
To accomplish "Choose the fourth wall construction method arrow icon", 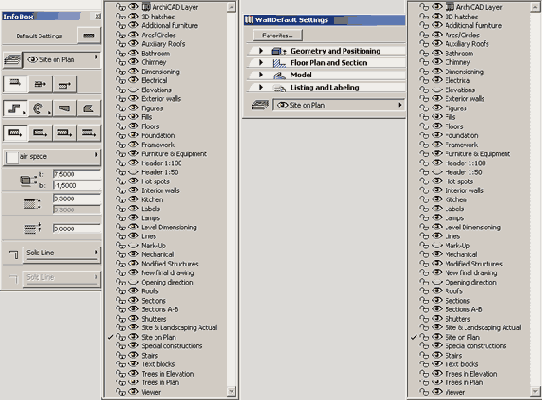I will tap(88, 133).
